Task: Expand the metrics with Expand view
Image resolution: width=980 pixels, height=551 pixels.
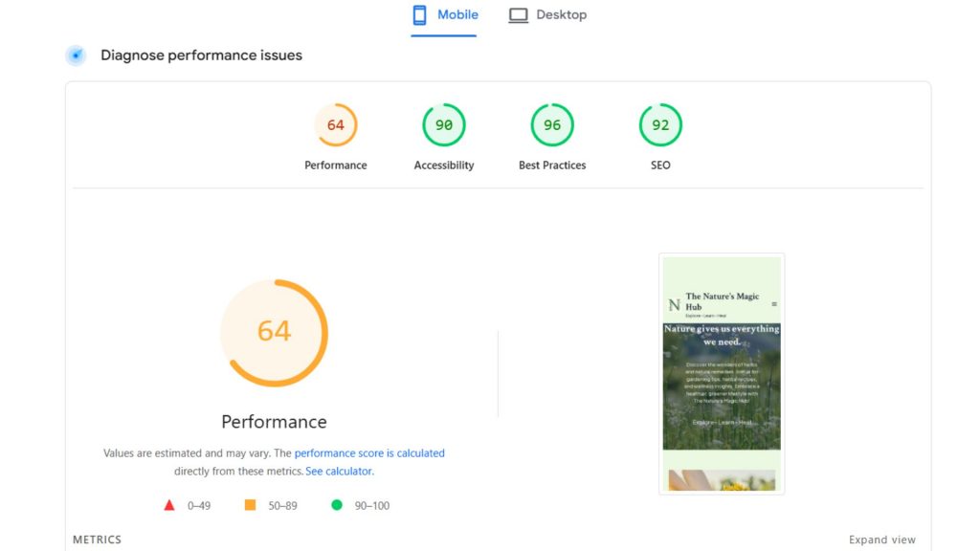Action: click(881, 540)
